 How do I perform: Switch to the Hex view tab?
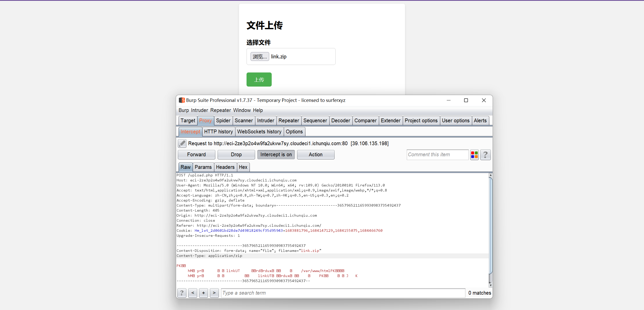(x=243, y=167)
